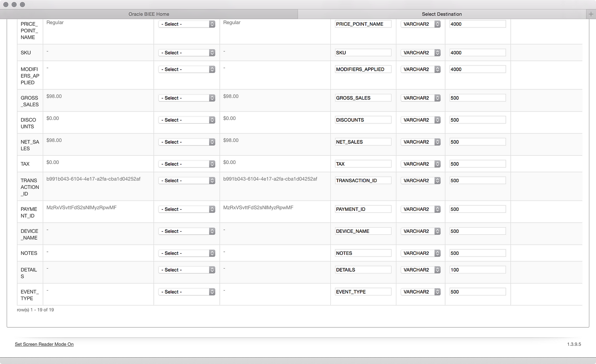The height and width of the screenshot is (364, 596).
Task: Click the PRICE_POINT_NAME column name field
Action: [363, 24]
